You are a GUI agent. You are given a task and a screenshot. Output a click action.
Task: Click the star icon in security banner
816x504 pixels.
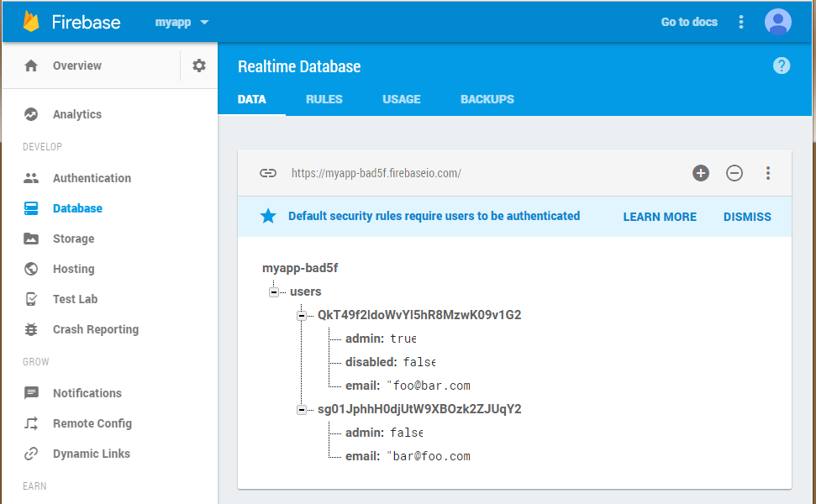pos(268,216)
